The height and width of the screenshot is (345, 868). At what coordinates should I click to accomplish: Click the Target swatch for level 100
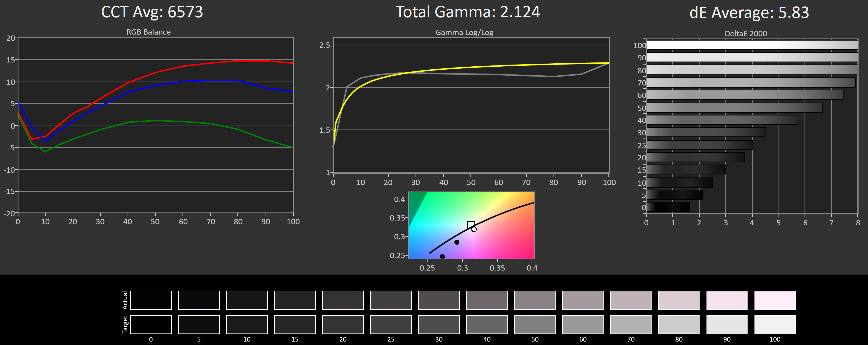tap(775, 324)
